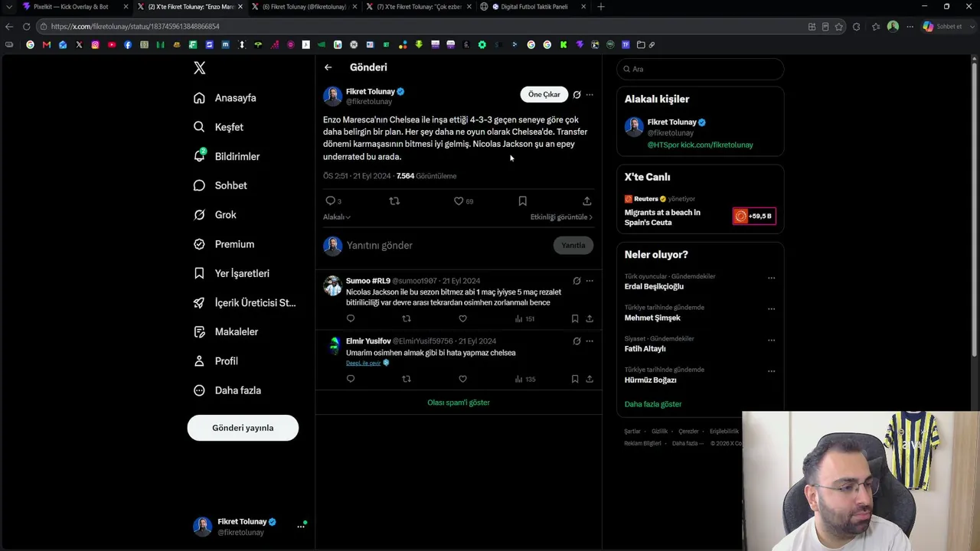Repost Elmir Yusifov's comment
This screenshot has height=551, width=980.
click(407, 379)
